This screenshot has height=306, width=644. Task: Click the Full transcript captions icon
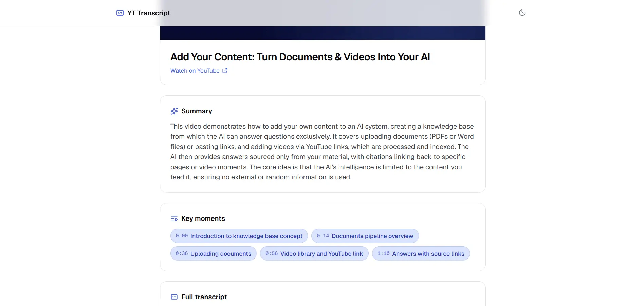174,297
